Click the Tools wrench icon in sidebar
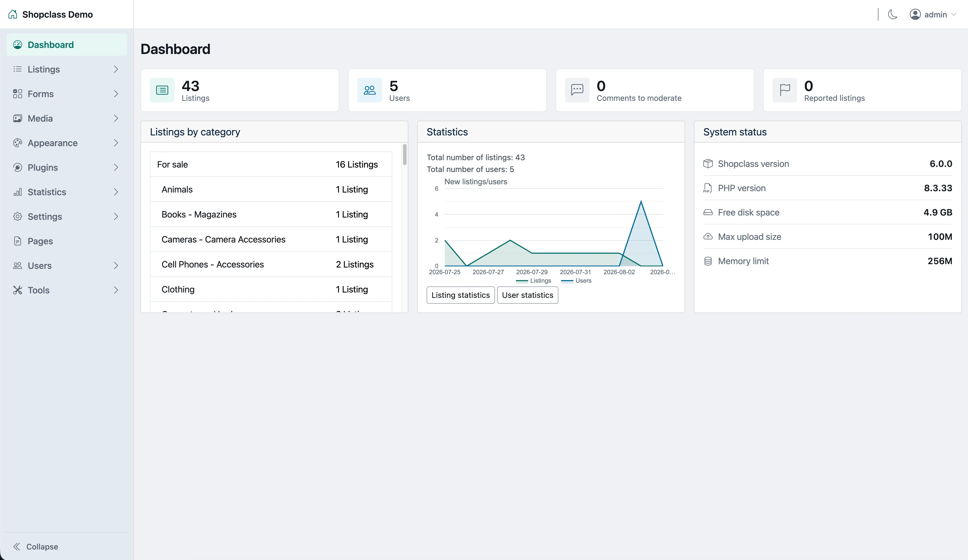 [x=18, y=290]
